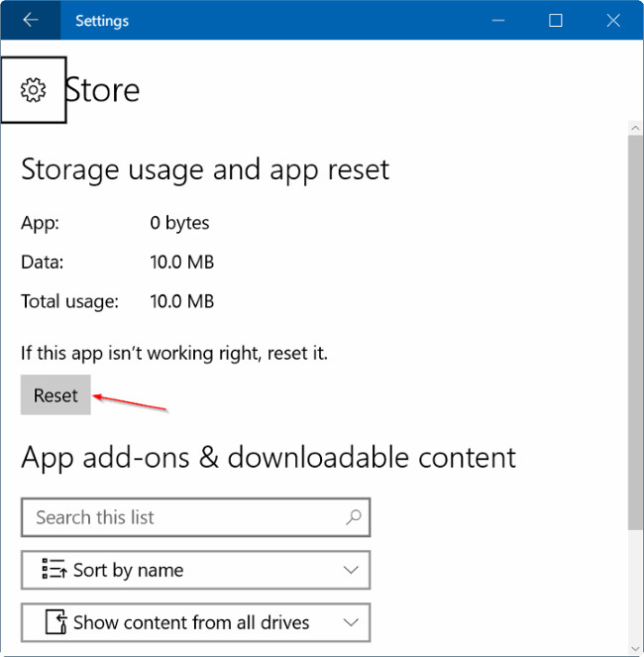
Task: Minimize the Settings window
Action: 498,20
